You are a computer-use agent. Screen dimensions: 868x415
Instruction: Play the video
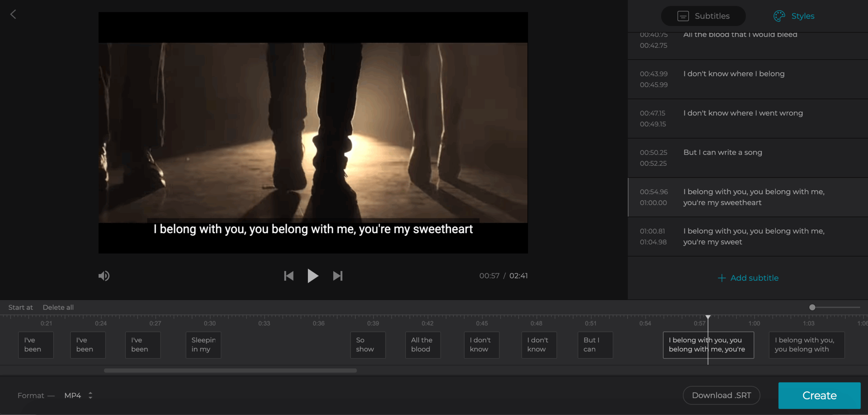(x=313, y=276)
